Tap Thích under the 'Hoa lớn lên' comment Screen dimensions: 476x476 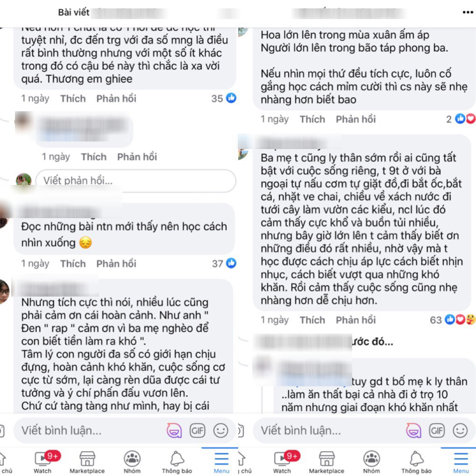click(x=313, y=119)
